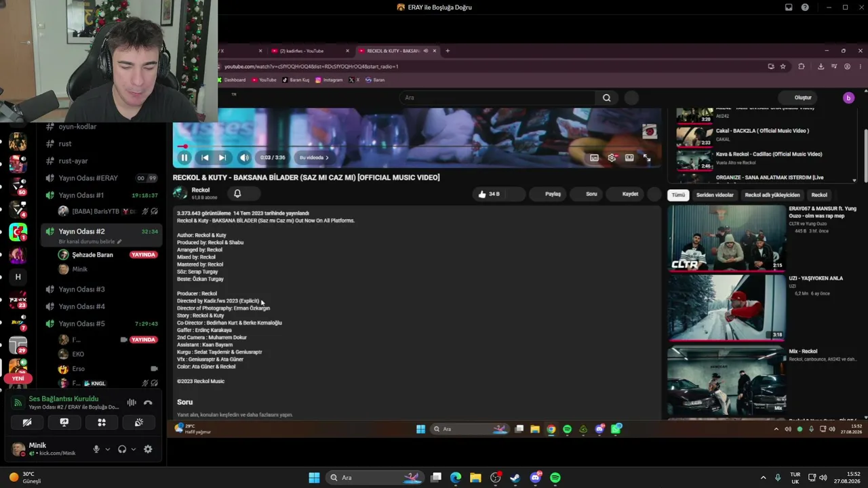Share your screen in Discord

point(64,422)
